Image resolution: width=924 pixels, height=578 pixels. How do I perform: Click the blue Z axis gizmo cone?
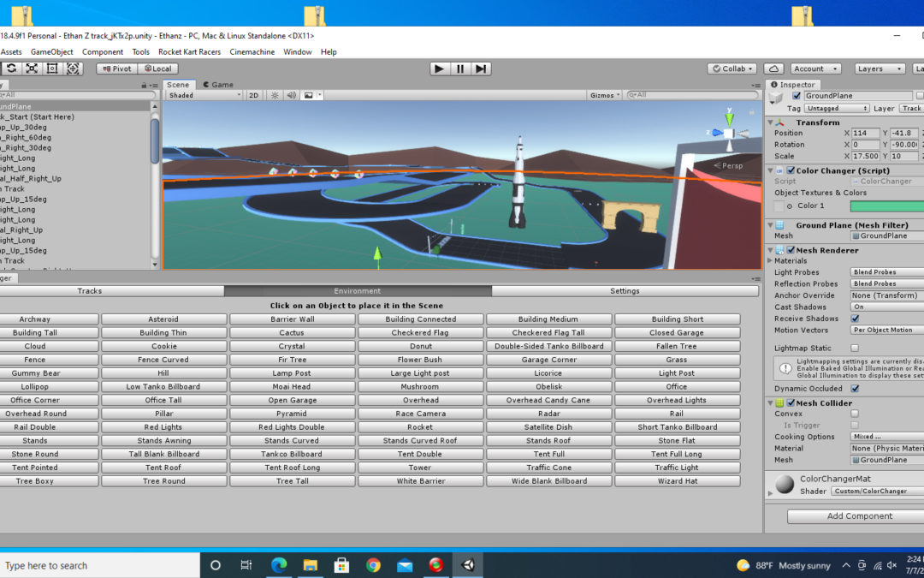(717, 133)
